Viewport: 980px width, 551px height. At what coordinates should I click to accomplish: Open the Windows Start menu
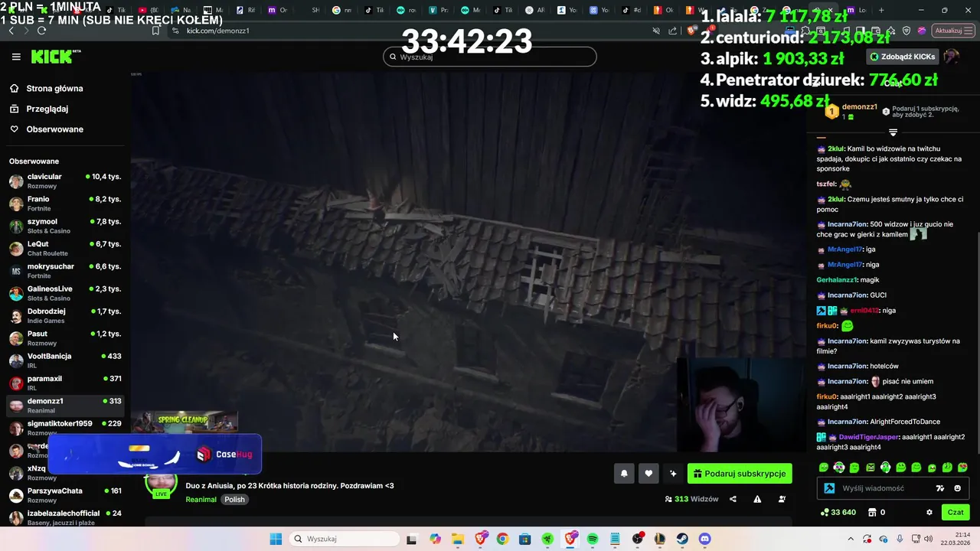tap(276, 539)
